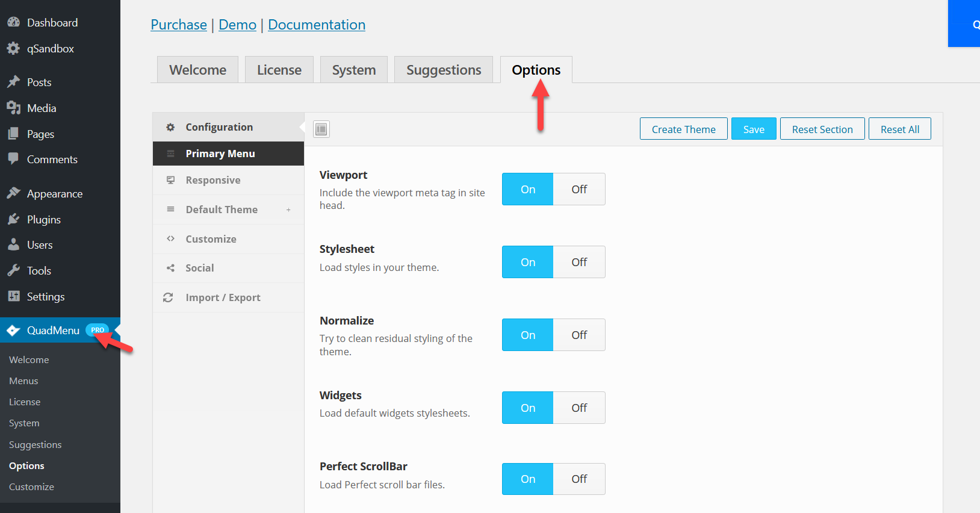The width and height of the screenshot is (980, 513).
Task: Click the Comments speech bubble icon
Action: [13, 159]
